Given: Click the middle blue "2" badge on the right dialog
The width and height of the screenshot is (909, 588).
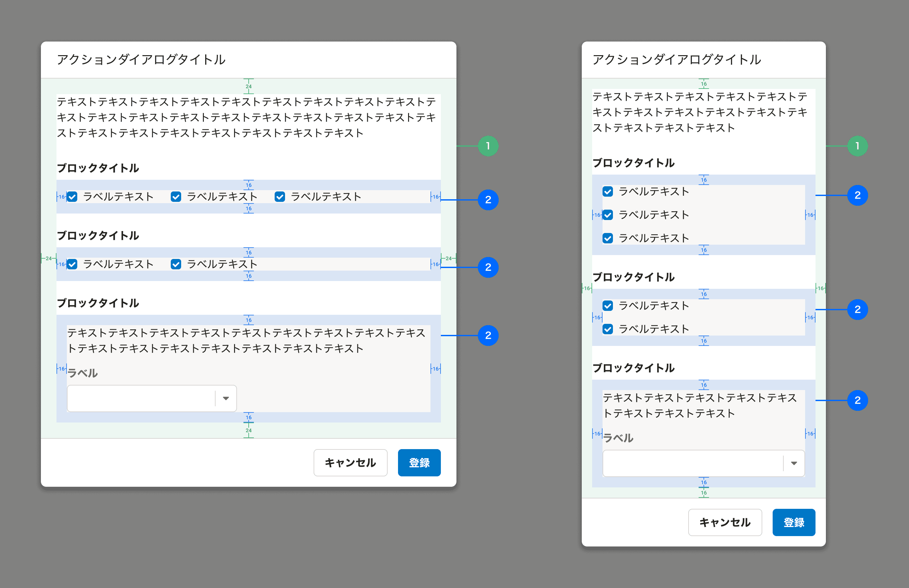Looking at the screenshot, I should tap(858, 309).
